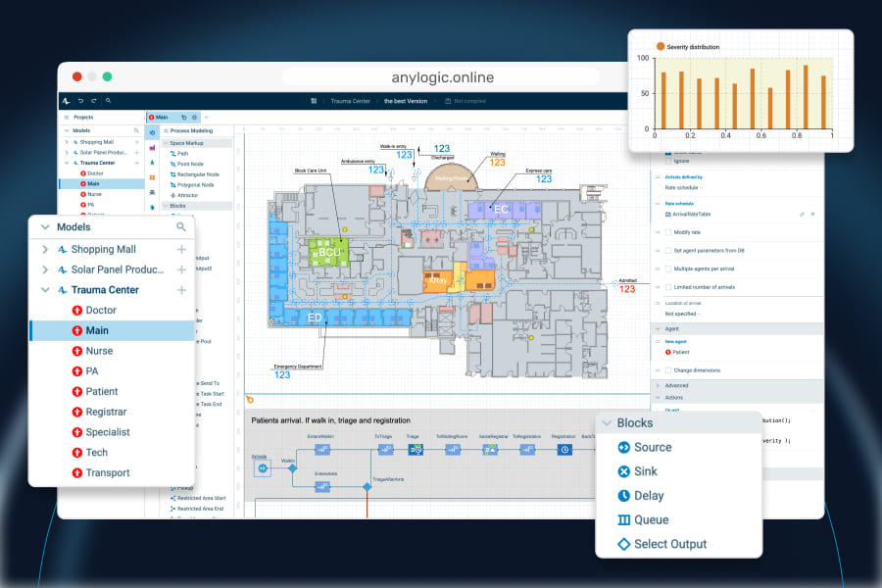The height and width of the screenshot is (588, 882).
Task: Open the Registrar agent in enlarged Models panel
Action: click(100, 412)
